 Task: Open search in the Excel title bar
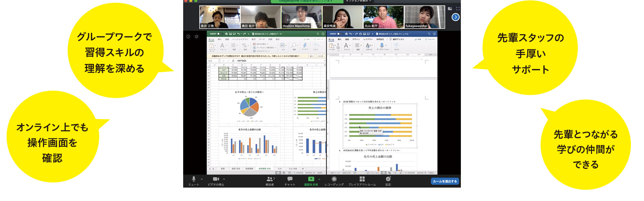[x=318, y=34]
